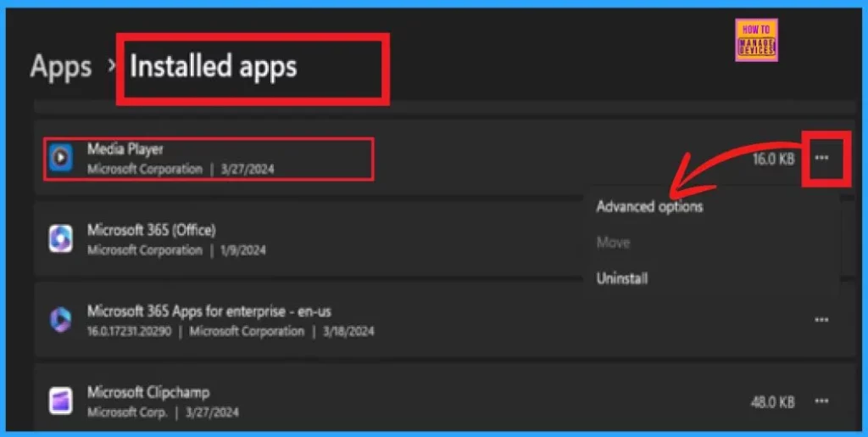
Task: Select Microsoft 365 Apps for enterprise - en-us name
Action: [209, 311]
